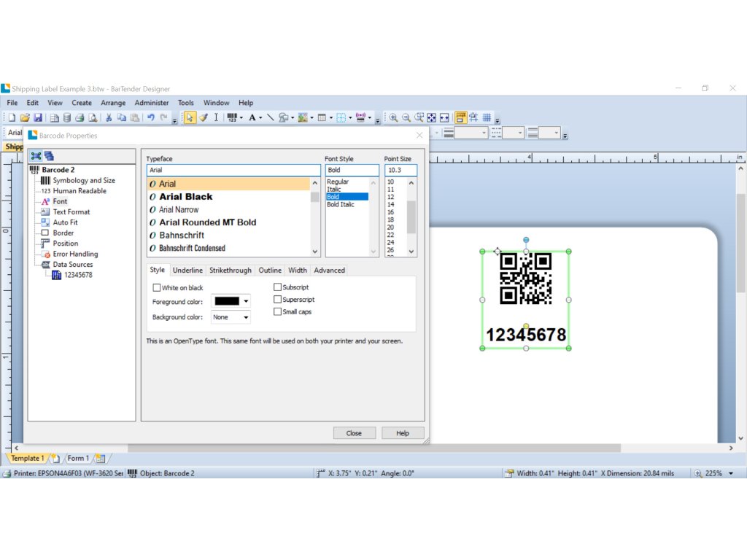
Task: Click the Zoom In magnifier icon
Action: pos(393,117)
